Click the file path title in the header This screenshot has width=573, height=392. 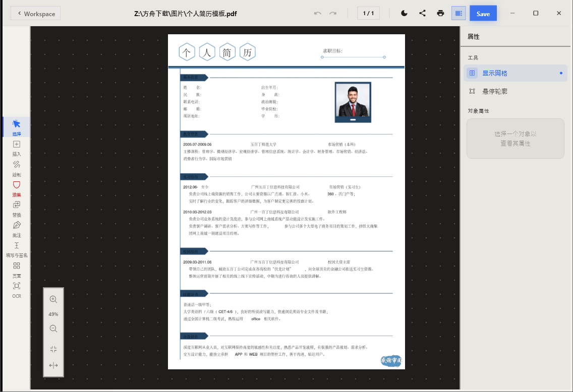coord(186,14)
